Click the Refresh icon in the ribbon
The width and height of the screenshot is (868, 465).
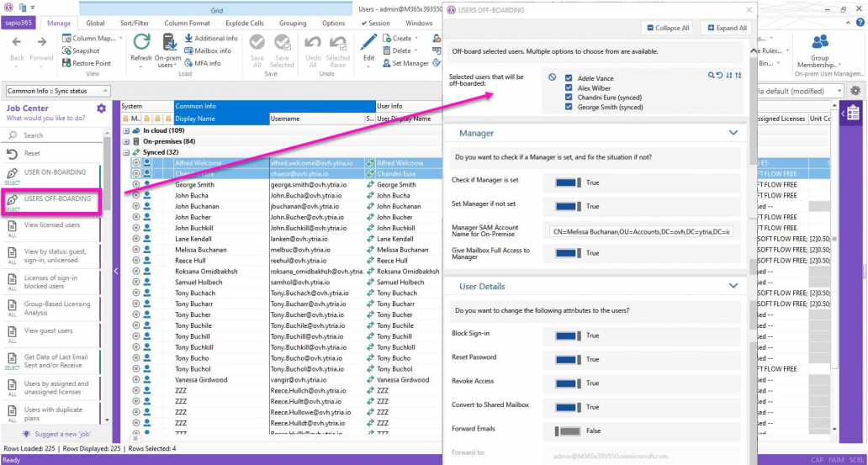click(141, 42)
